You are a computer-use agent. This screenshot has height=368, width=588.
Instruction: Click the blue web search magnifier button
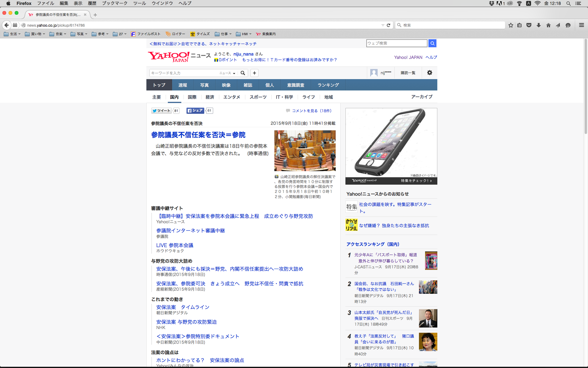click(432, 43)
